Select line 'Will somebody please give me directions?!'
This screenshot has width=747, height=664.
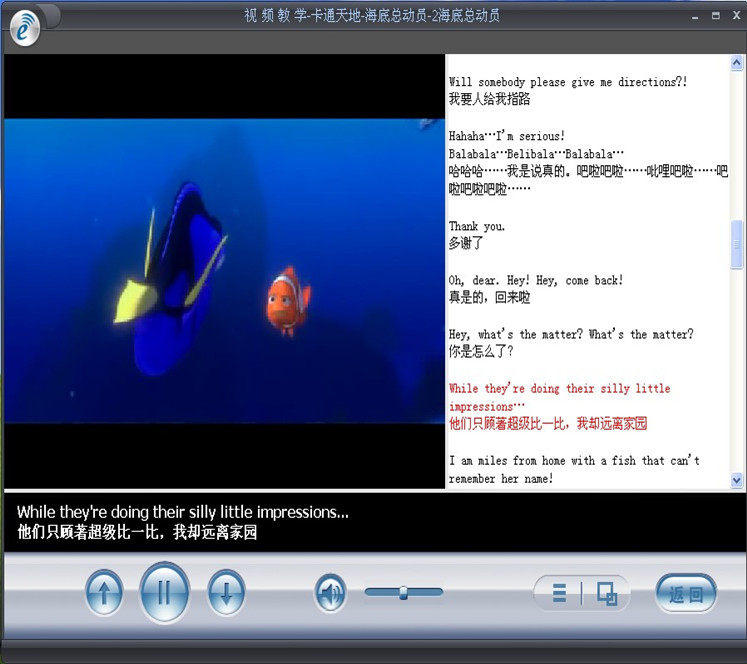568,82
